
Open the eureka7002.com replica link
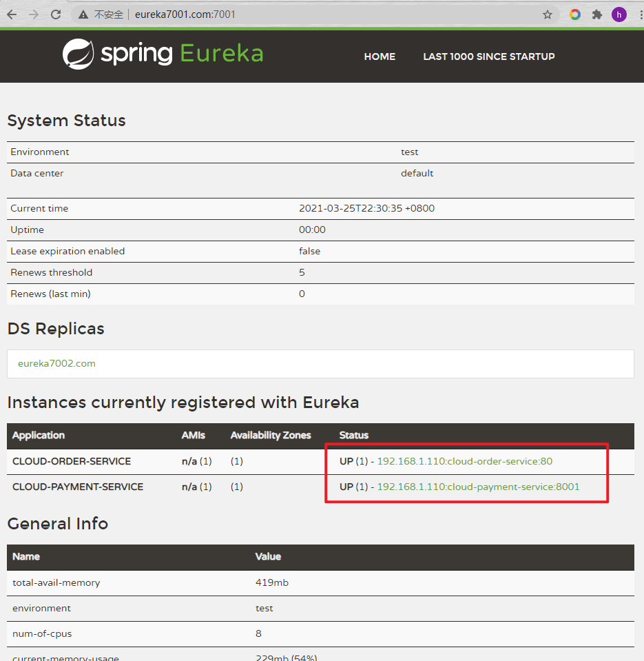point(56,363)
